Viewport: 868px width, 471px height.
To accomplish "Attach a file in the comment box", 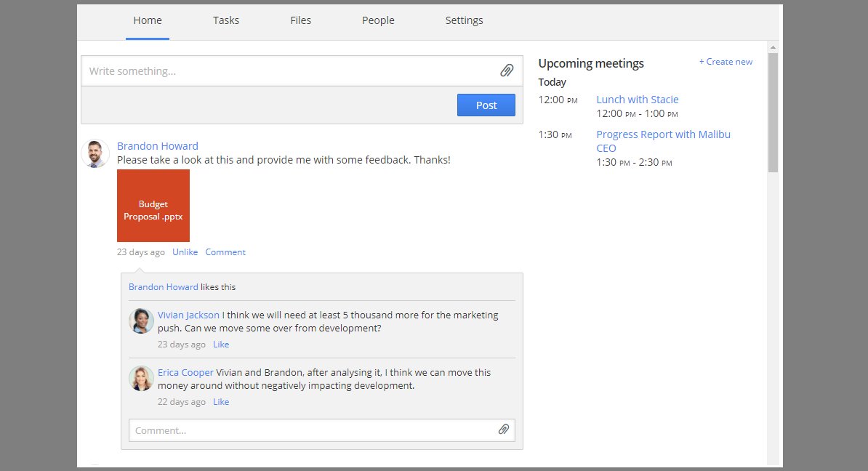I will click(503, 430).
